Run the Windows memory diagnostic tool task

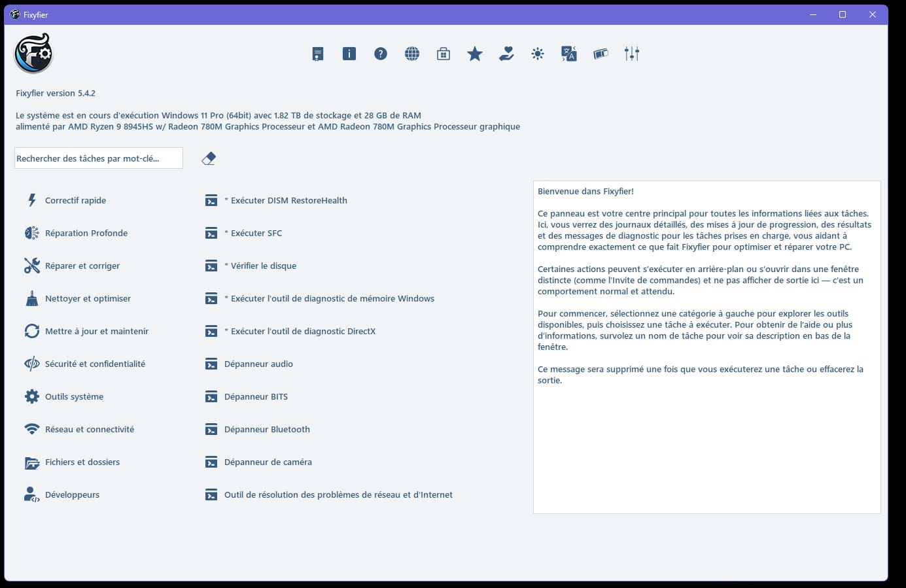(329, 298)
